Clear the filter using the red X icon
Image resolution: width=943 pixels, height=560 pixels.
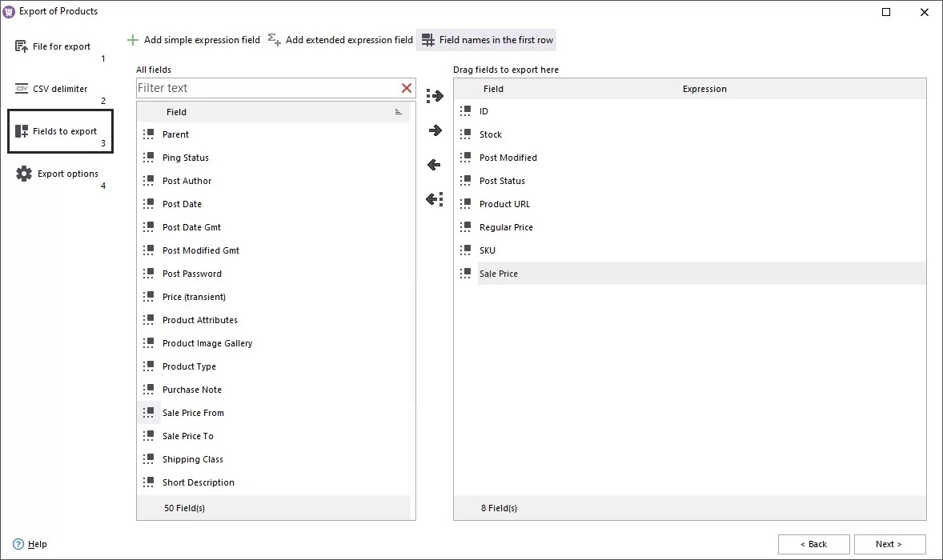[x=406, y=87]
